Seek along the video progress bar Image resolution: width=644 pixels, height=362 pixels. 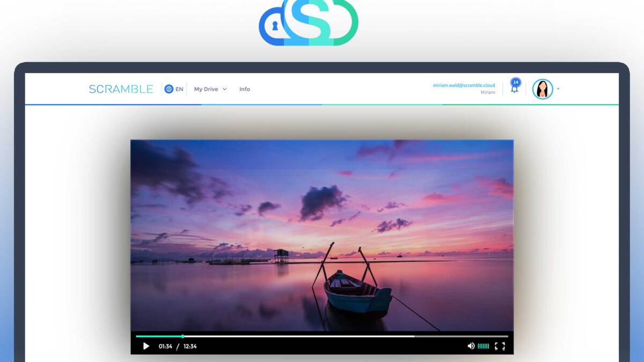coord(322,336)
